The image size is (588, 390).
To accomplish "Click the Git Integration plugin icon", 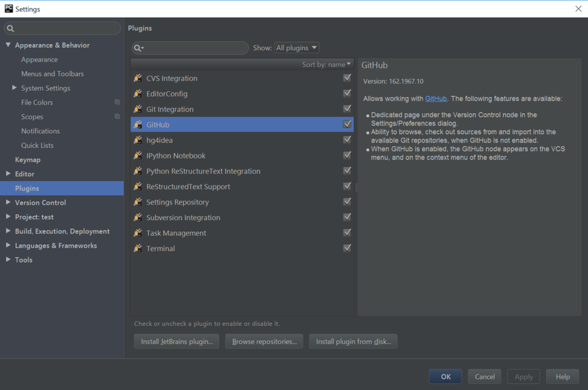I will tap(138, 109).
